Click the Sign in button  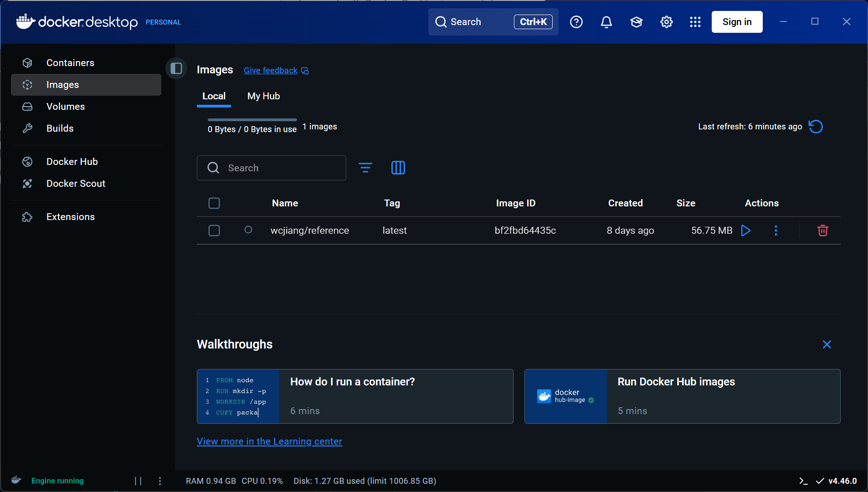(737, 22)
